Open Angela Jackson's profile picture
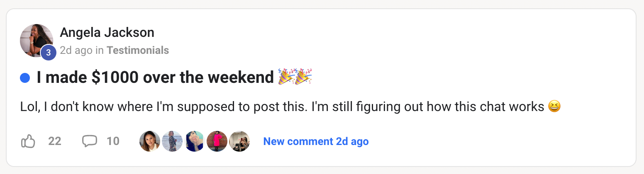Image resolution: width=644 pixels, height=174 pixels. [x=36, y=40]
